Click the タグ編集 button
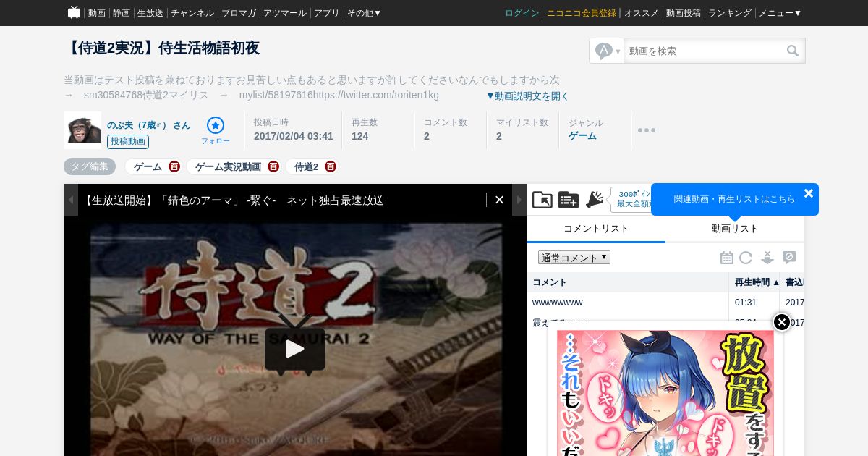Viewport: 868px width, 456px height. pyautogui.click(x=90, y=166)
